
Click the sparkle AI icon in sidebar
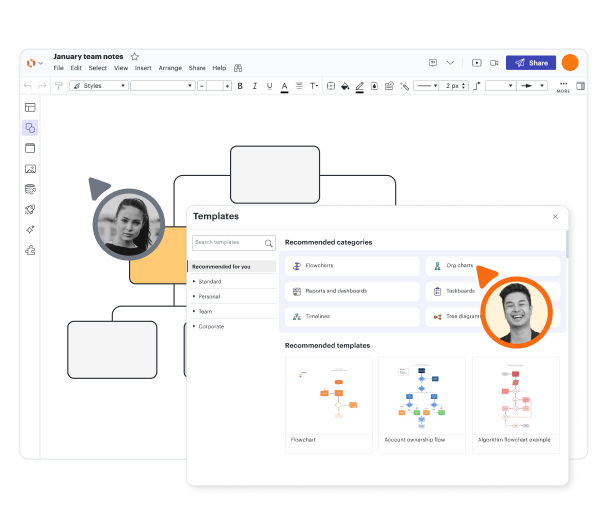[30, 229]
